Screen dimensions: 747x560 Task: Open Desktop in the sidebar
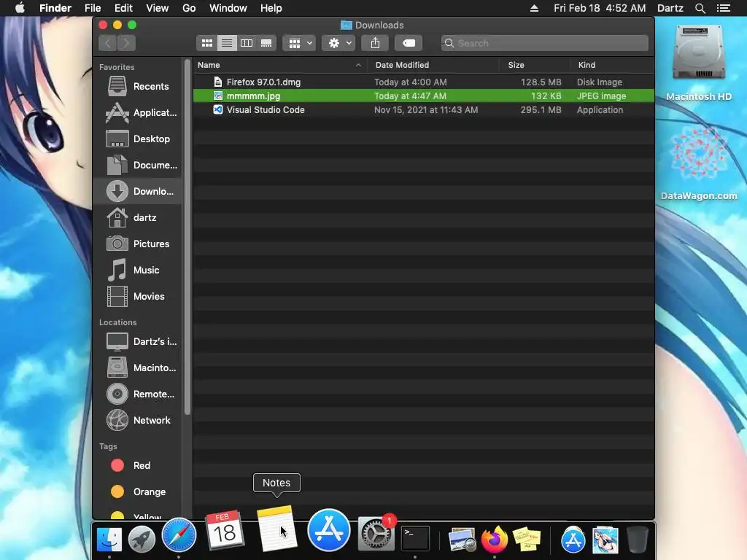(138, 139)
